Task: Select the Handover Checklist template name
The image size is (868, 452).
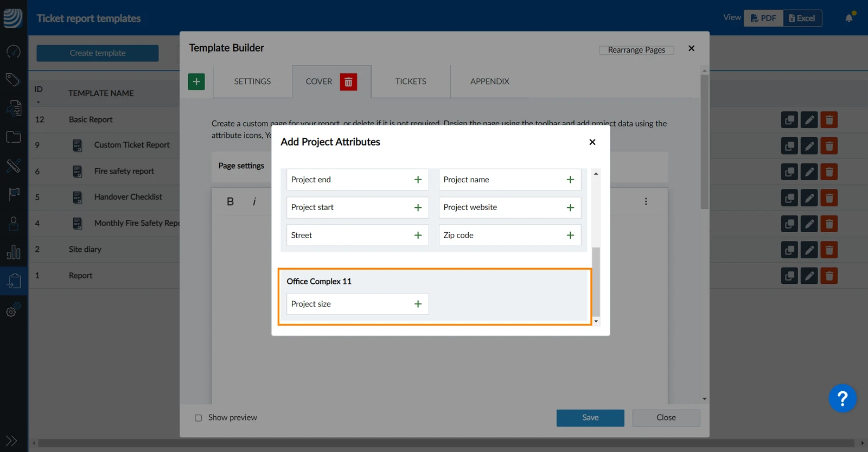Action: pyautogui.click(x=128, y=197)
